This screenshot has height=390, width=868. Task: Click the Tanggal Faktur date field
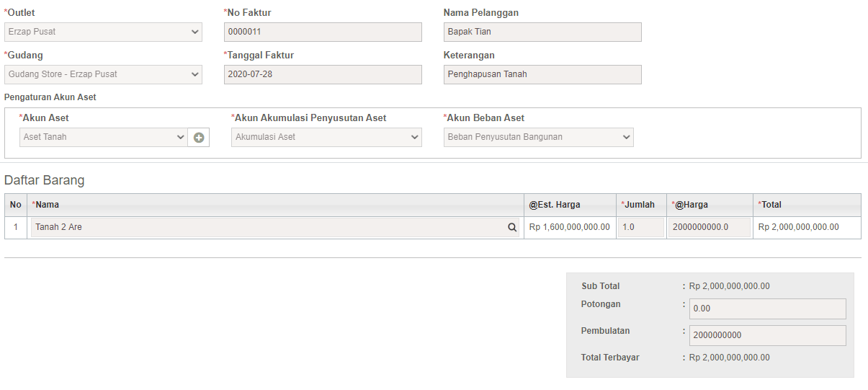pos(323,74)
